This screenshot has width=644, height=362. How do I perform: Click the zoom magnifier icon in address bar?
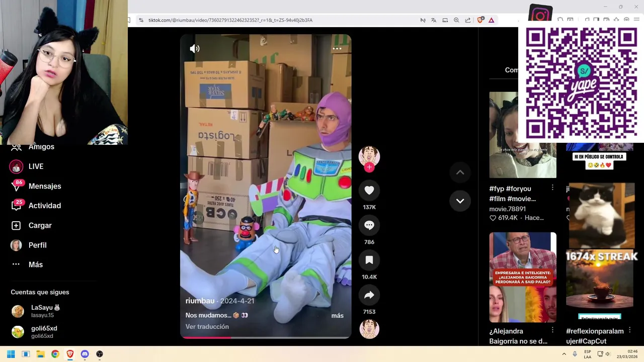pyautogui.click(x=456, y=20)
